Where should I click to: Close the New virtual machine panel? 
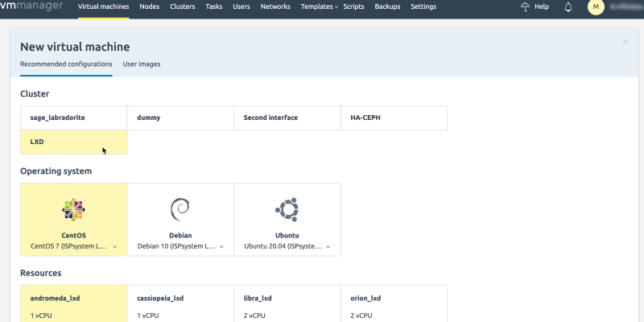(625, 42)
